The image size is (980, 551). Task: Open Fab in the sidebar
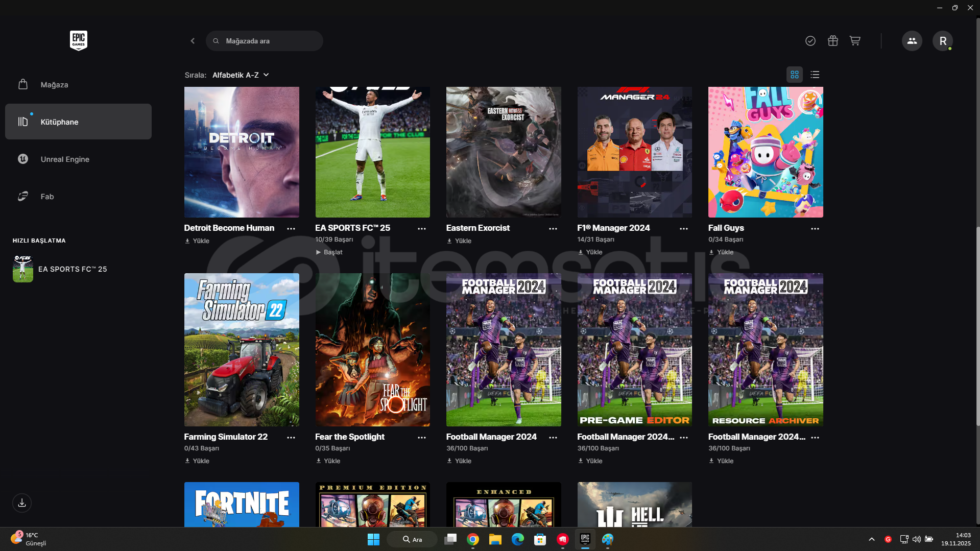pyautogui.click(x=78, y=196)
